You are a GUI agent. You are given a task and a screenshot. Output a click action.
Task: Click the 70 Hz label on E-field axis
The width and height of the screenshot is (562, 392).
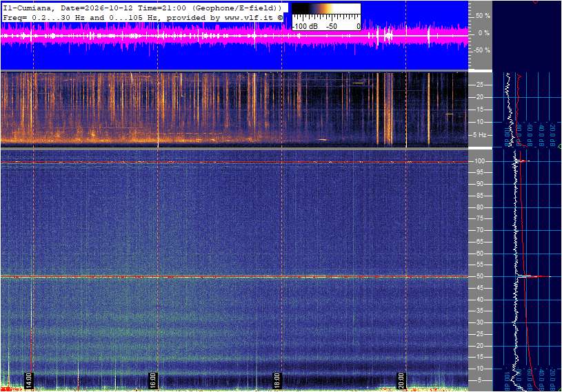click(480, 230)
